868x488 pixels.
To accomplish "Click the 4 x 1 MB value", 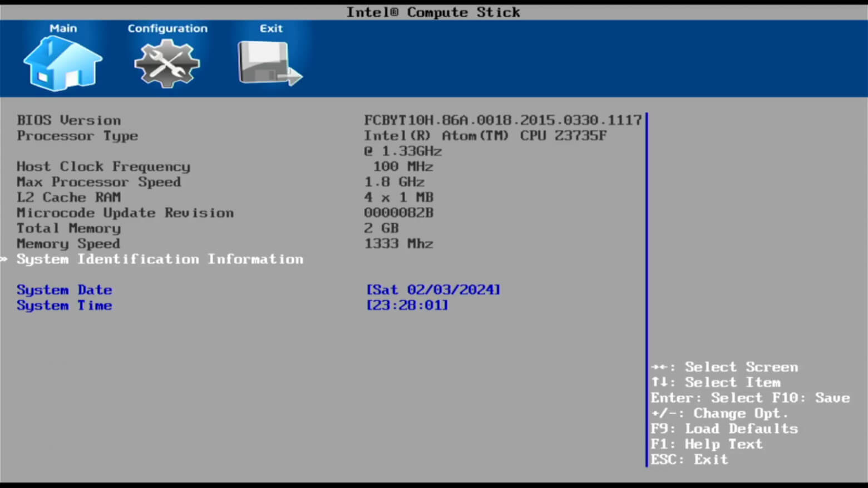I will click(398, 198).
